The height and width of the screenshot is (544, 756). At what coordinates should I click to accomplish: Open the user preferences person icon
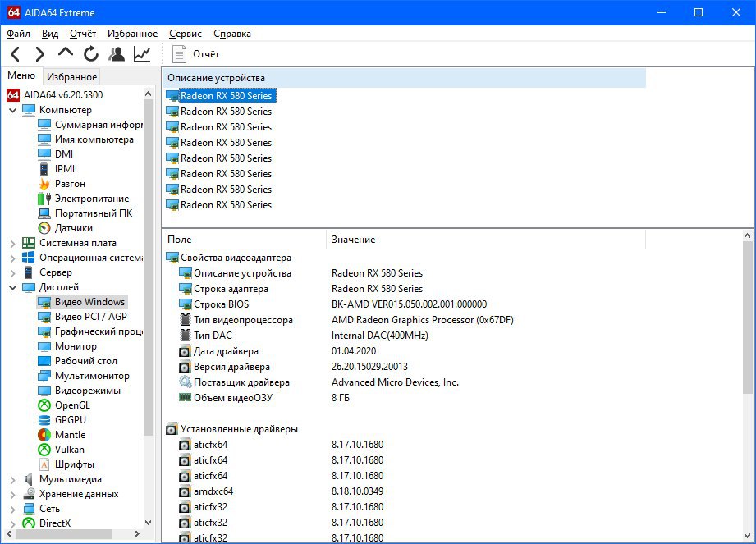click(117, 54)
